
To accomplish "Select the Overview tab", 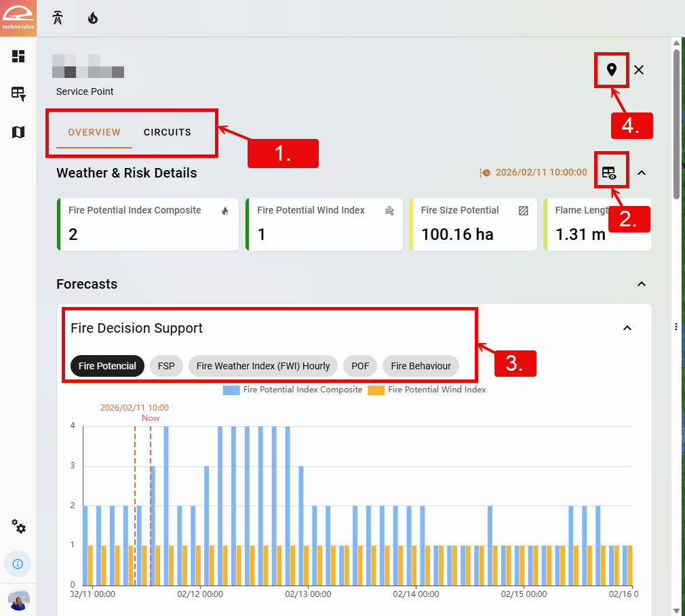I will pos(94,132).
